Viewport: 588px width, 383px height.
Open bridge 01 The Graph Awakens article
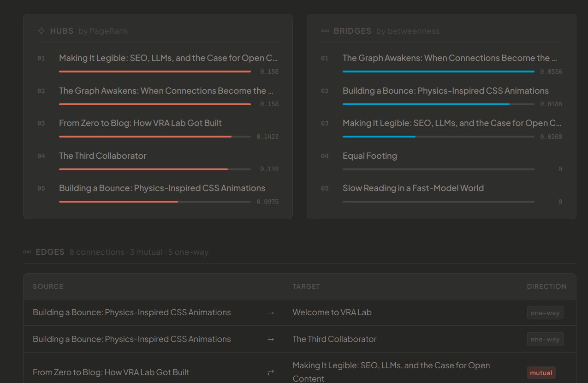[x=450, y=58]
